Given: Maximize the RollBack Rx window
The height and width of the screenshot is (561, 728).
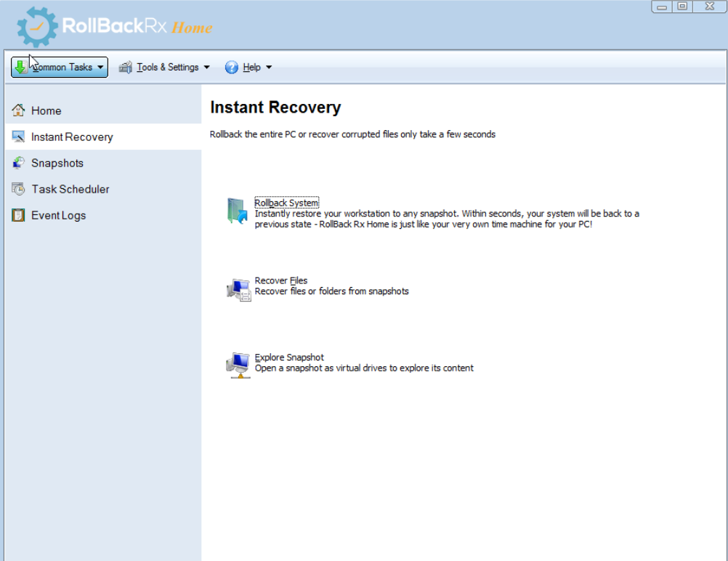Looking at the screenshot, I should click(682, 7).
